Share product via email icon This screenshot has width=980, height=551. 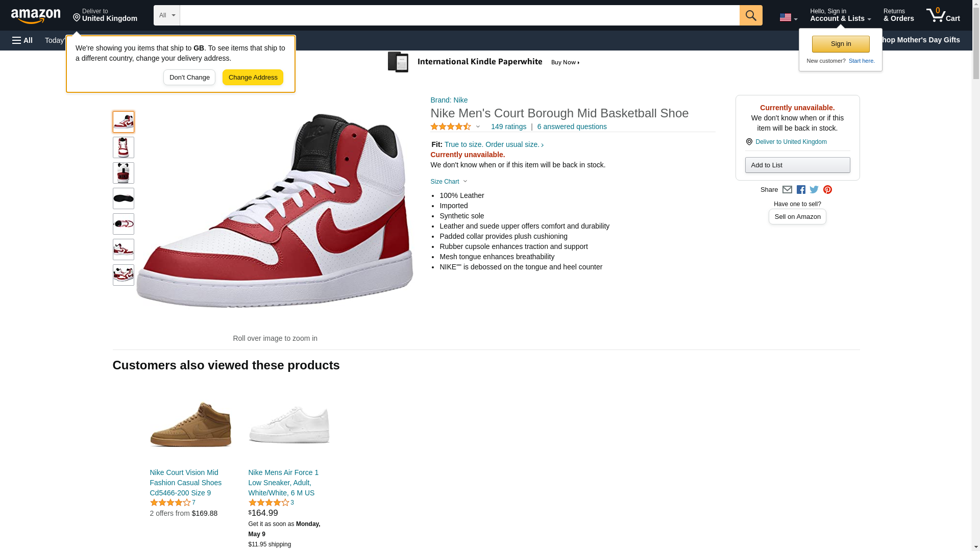pyautogui.click(x=787, y=190)
